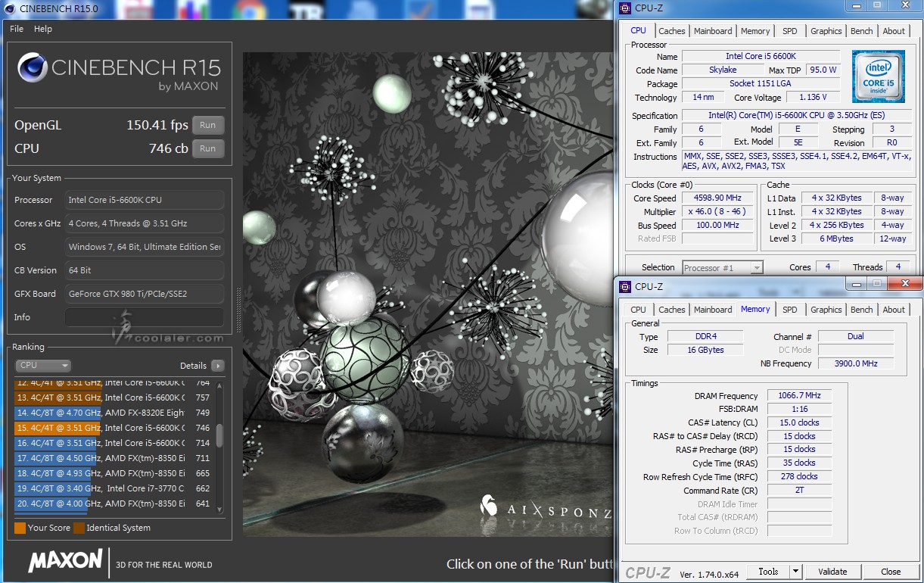924x583 pixels.
Task: Open SPD tab in lower CPU-Z window
Action: coord(790,310)
